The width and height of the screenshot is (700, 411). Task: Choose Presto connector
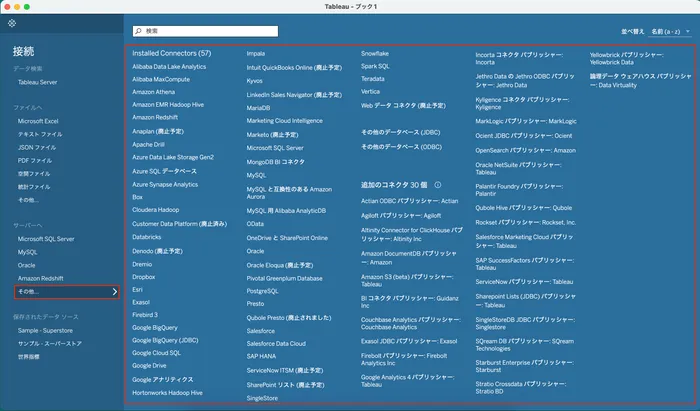click(x=255, y=303)
